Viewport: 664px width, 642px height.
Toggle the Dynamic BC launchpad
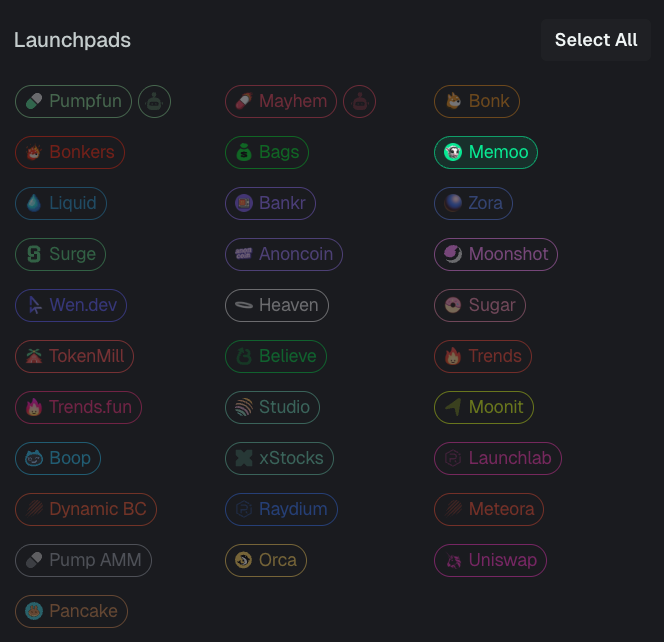86,509
